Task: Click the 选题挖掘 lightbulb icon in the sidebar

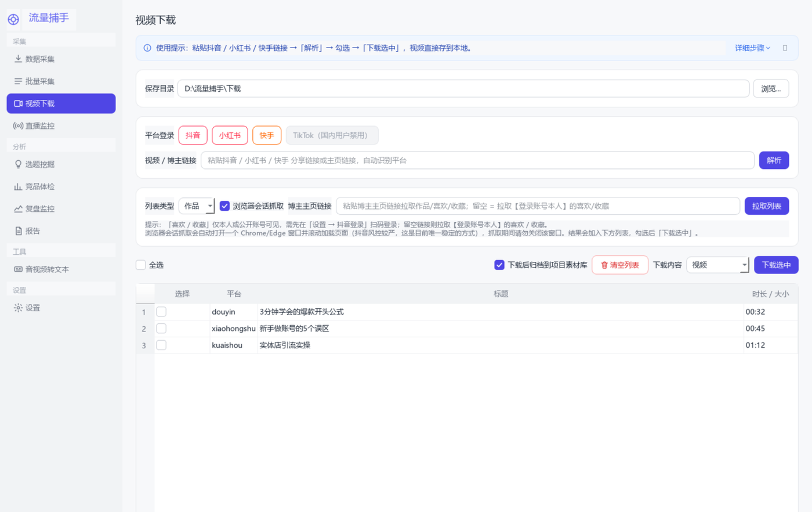Action: click(18, 164)
